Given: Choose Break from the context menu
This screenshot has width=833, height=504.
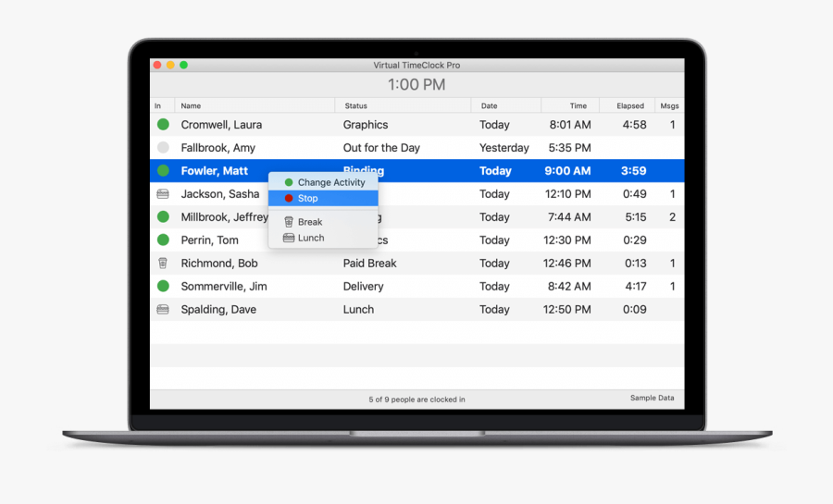Looking at the screenshot, I should point(309,222).
